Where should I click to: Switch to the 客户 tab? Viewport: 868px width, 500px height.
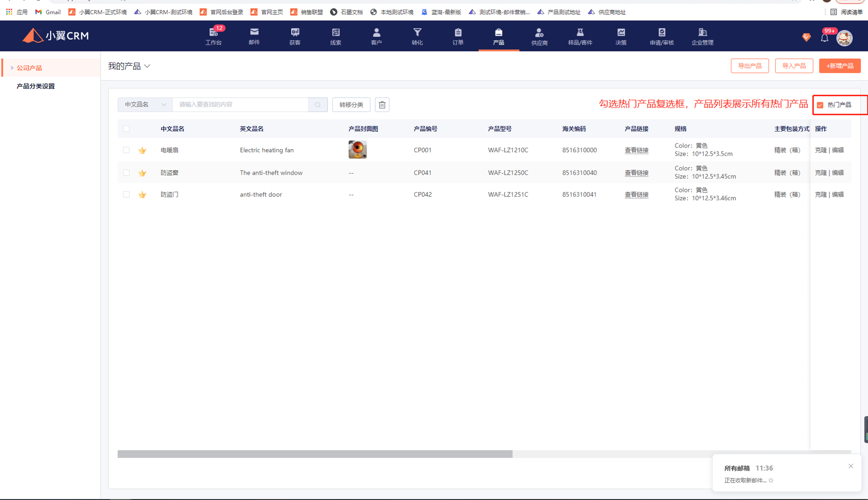(x=376, y=36)
